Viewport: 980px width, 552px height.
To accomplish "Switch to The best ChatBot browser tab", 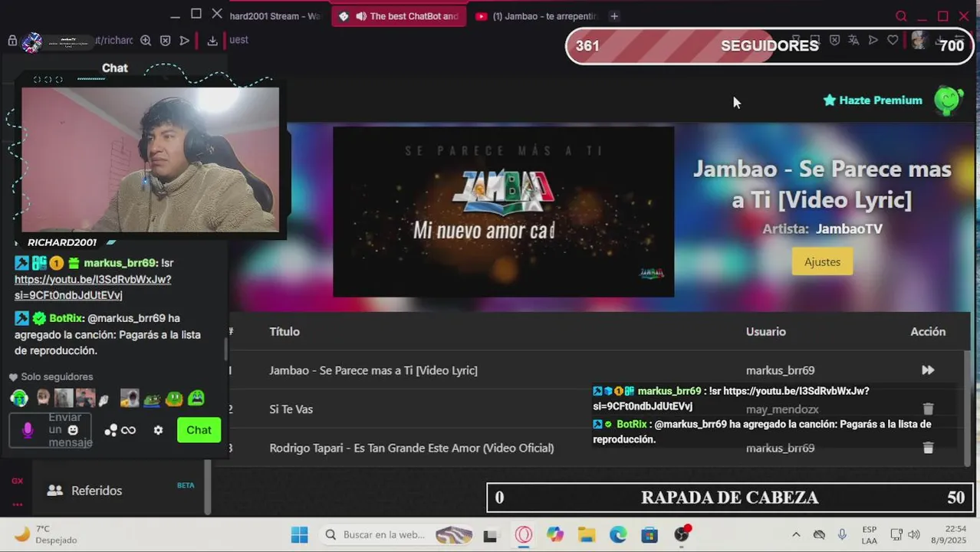I will coord(399,16).
